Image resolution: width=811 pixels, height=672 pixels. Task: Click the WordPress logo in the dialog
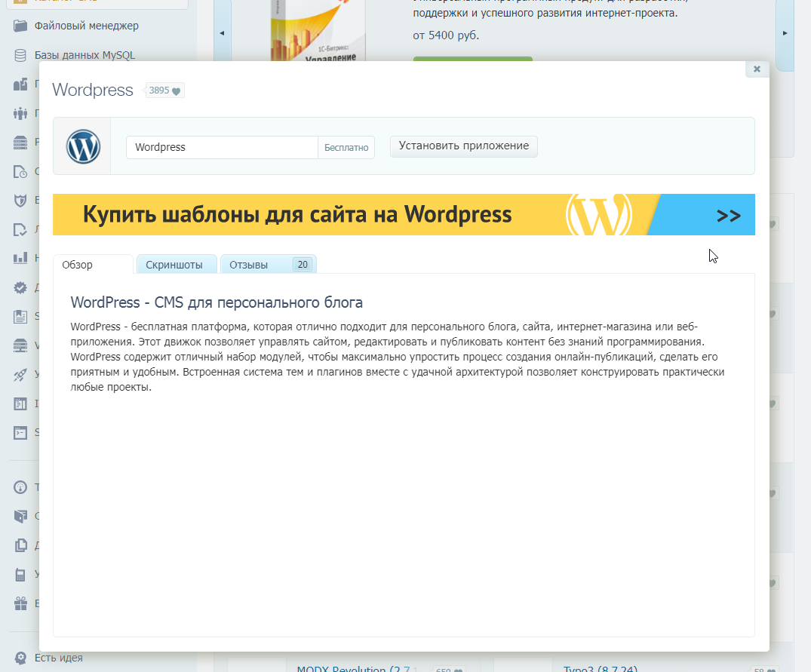pyautogui.click(x=83, y=146)
